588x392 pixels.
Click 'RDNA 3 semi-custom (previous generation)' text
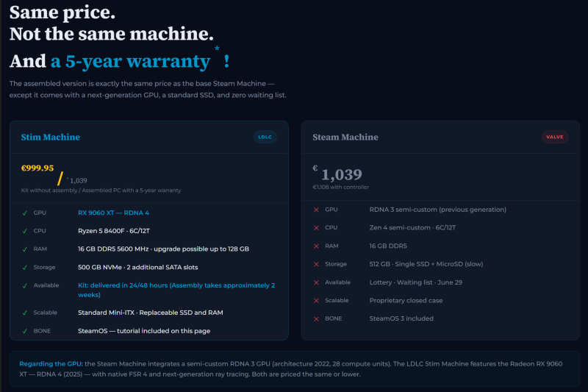pos(437,210)
